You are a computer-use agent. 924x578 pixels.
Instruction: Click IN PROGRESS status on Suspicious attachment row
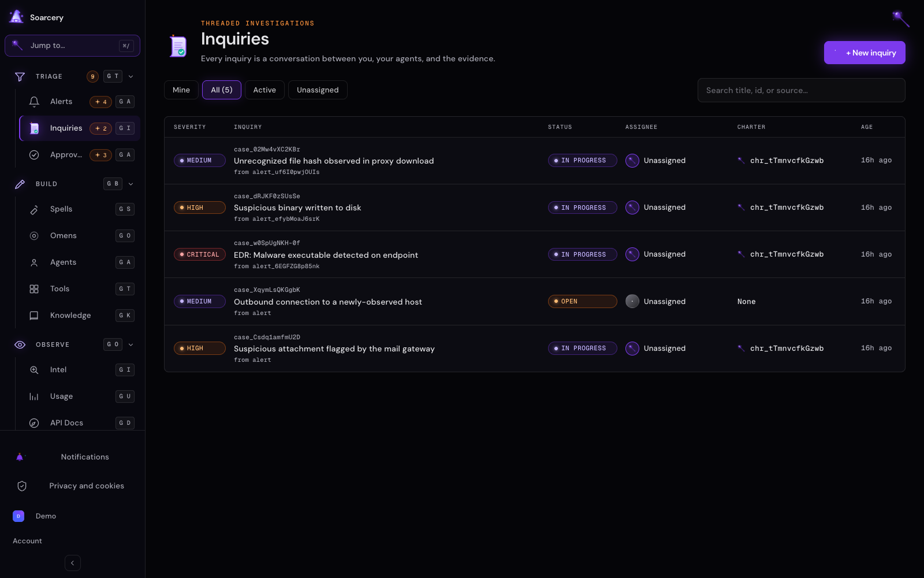582,349
